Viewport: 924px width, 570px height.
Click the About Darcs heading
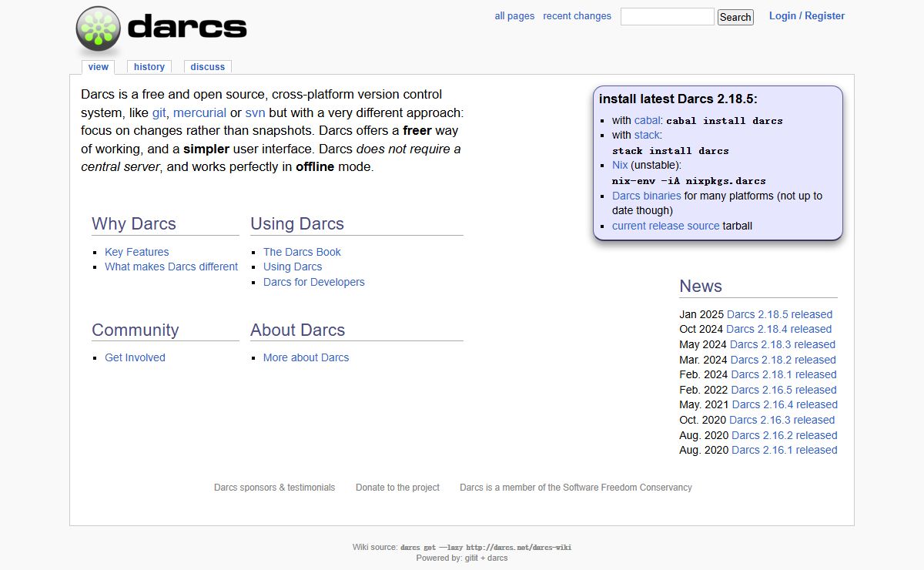[298, 330]
